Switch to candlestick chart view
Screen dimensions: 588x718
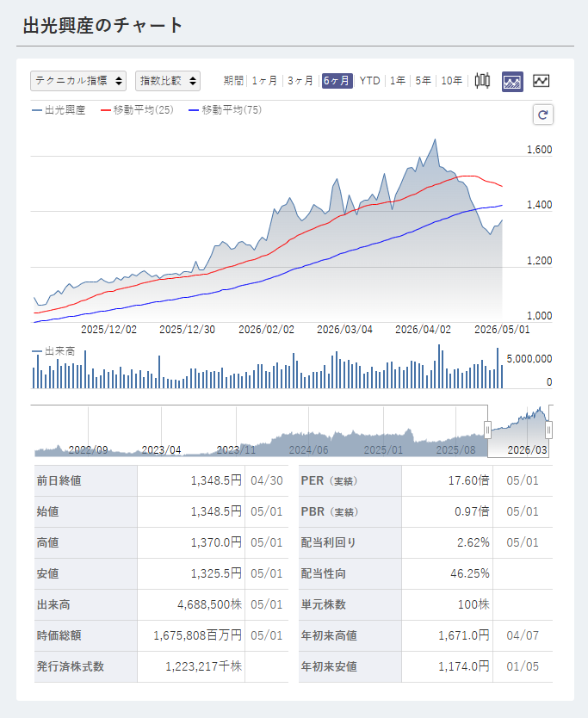point(482,81)
